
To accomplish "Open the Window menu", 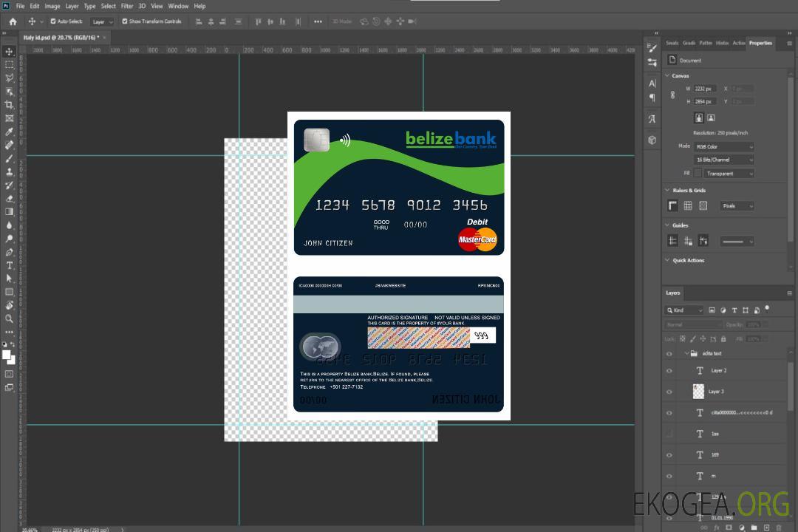I will pyautogui.click(x=178, y=6).
